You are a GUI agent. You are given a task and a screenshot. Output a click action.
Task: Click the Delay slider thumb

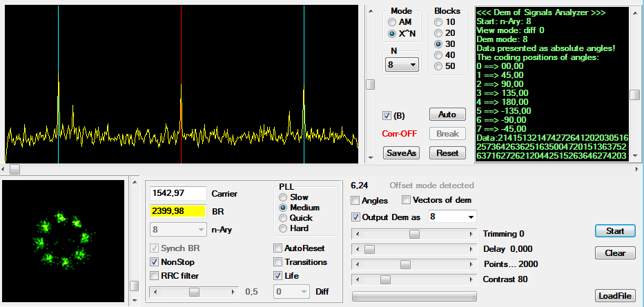tap(370, 249)
